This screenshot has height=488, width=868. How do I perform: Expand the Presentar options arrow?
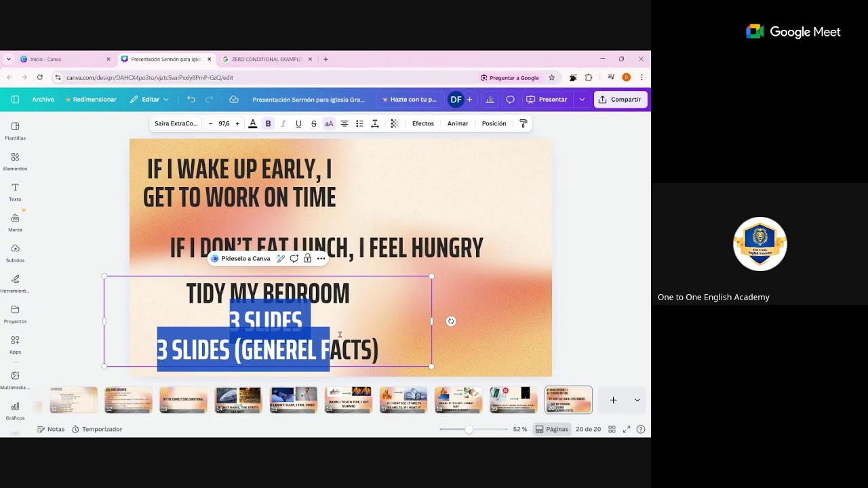tap(582, 100)
